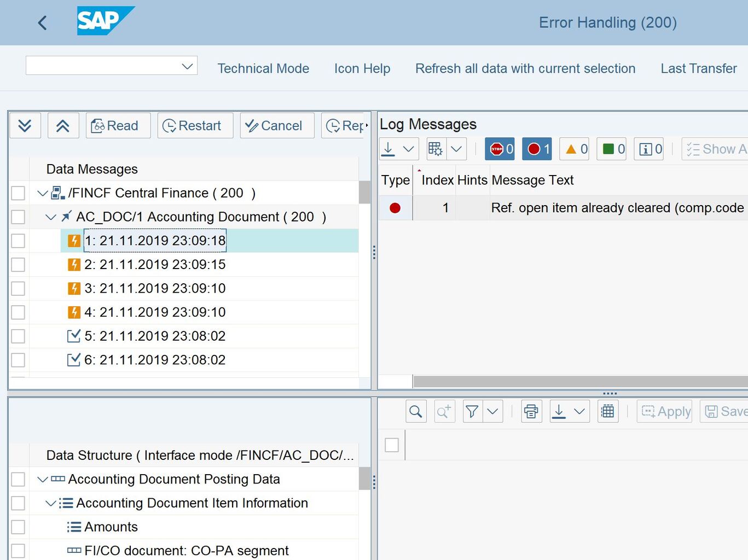
Task: Click finished checkmark icon of message 6
Action: click(x=74, y=360)
